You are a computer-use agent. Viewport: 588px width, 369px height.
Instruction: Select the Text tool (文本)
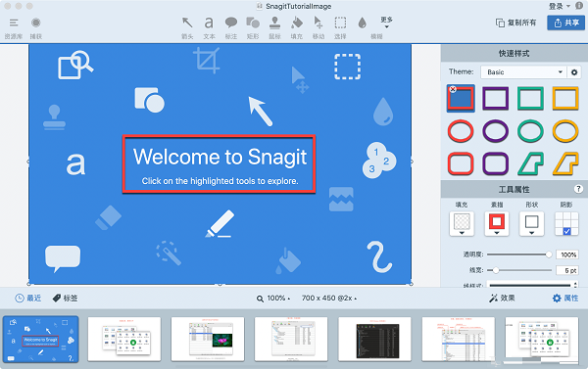(x=209, y=23)
